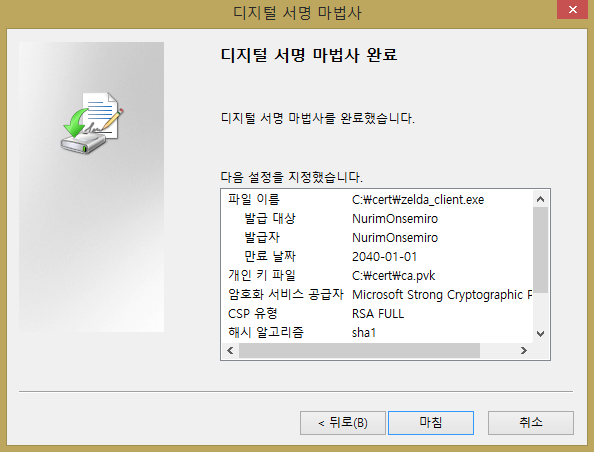This screenshot has height=452, width=594.
Task: Click the 2040-01-01 expiration value
Action: 385,256
